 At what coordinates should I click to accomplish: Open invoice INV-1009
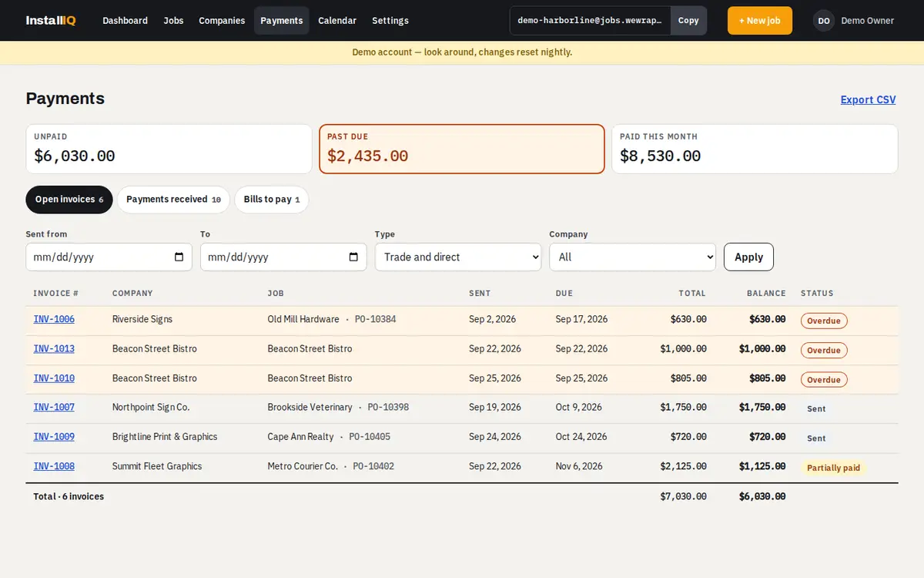pos(54,436)
